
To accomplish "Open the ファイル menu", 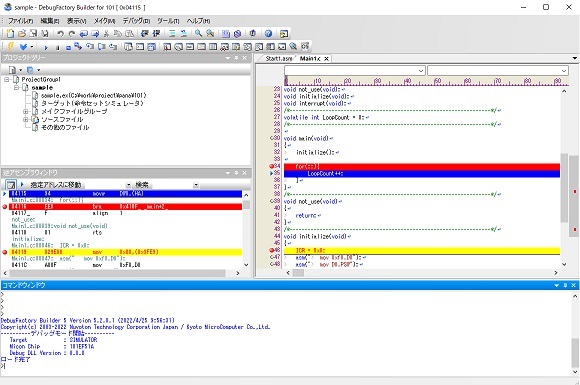I will click(20, 21).
